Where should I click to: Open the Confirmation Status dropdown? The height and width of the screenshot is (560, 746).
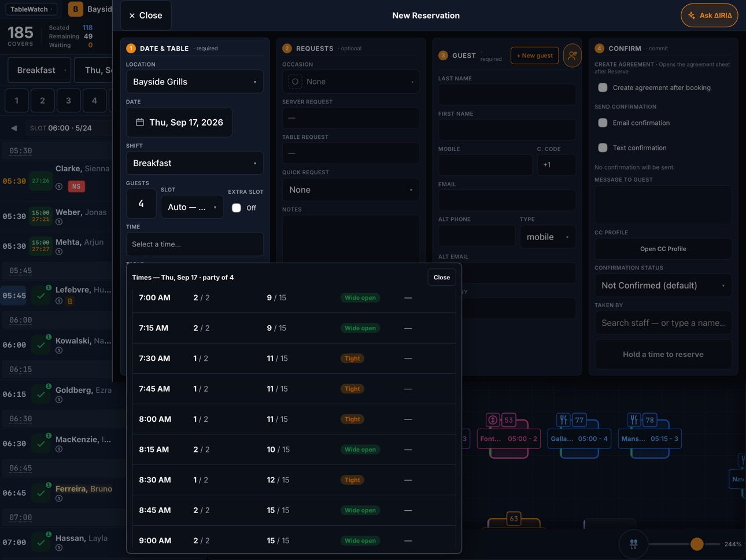(x=663, y=285)
